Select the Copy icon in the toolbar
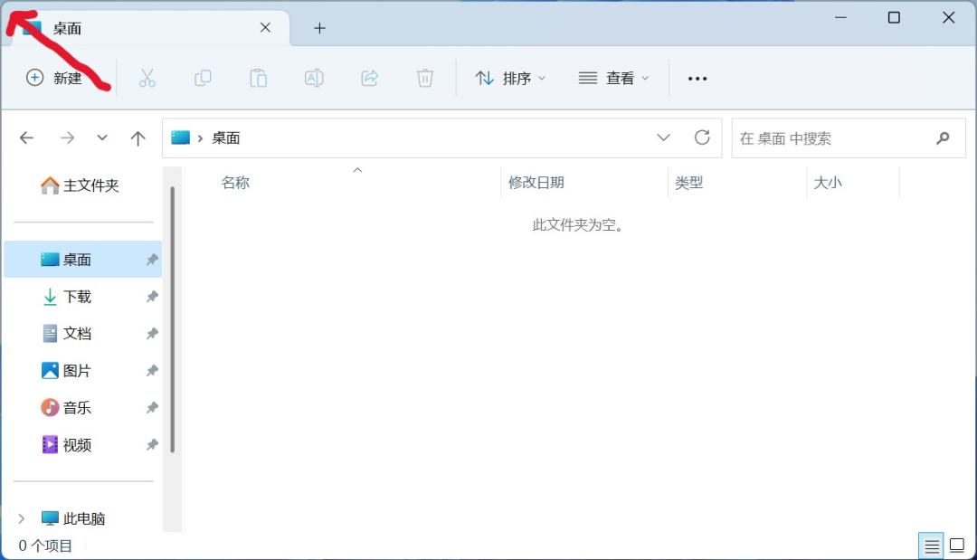This screenshot has width=977, height=560. coord(203,78)
